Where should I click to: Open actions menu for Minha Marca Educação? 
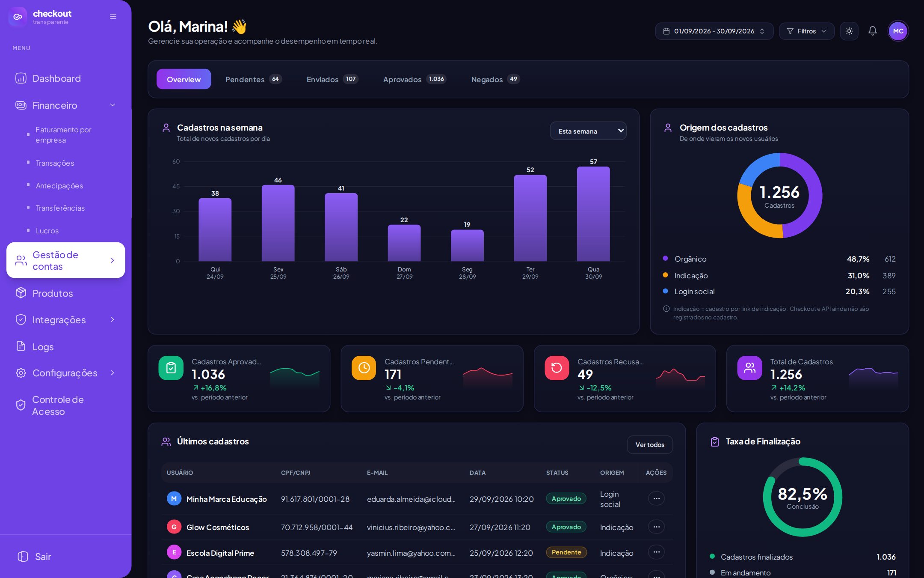pos(656,498)
